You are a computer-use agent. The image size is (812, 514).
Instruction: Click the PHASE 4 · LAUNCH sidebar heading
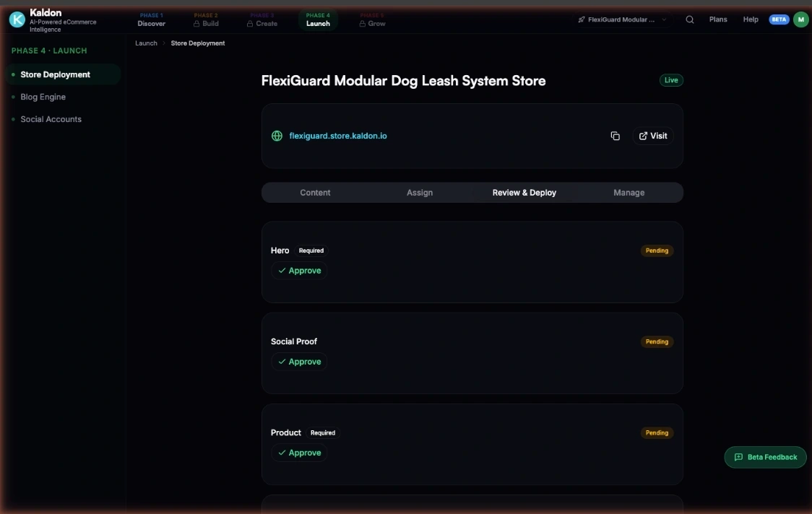tap(49, 51)
